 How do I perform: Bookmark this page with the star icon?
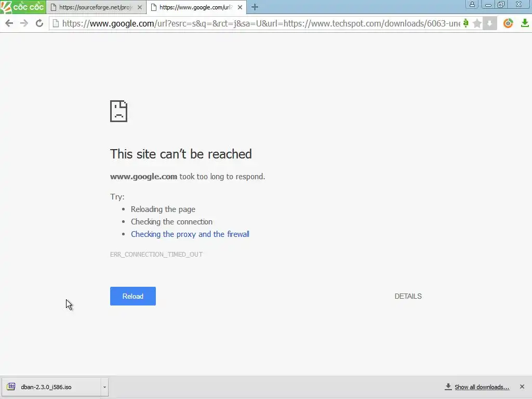tap(477, 23)
